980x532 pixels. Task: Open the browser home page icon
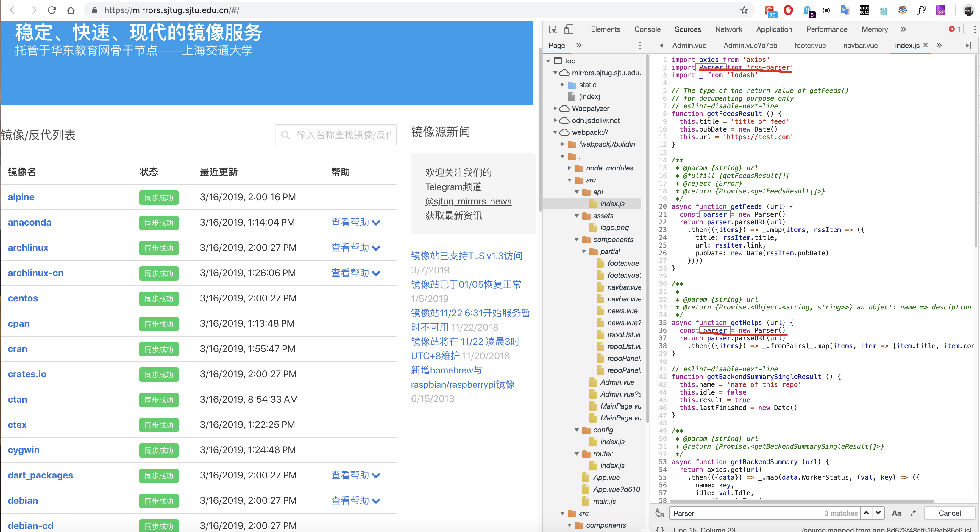[71, 10]
